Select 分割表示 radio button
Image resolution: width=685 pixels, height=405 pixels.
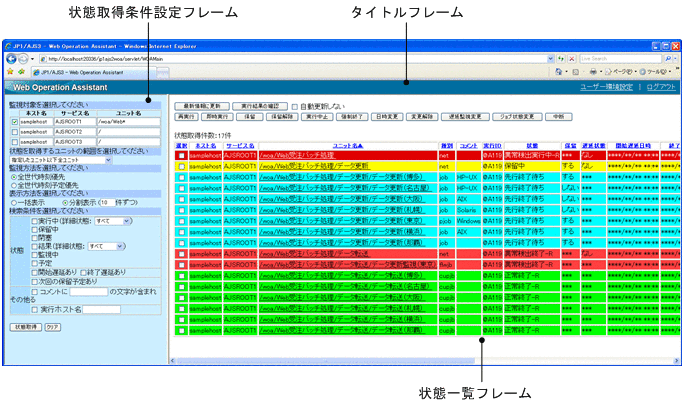(x=66, y=203)
